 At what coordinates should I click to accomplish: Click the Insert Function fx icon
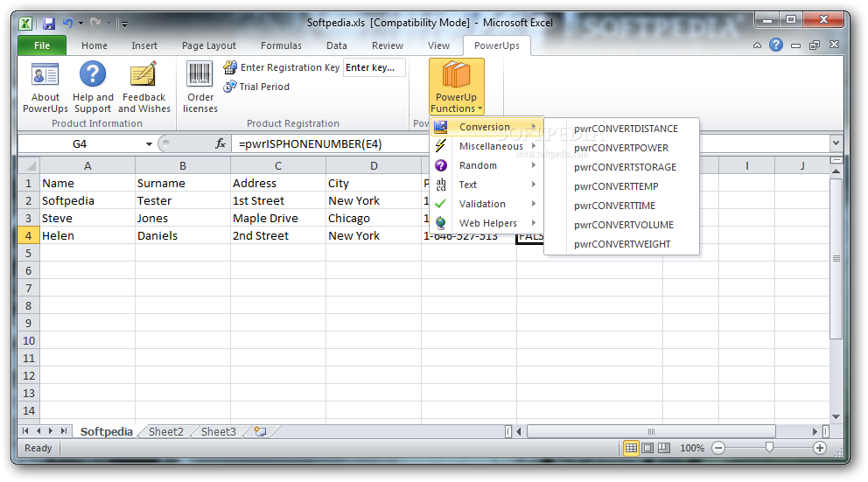point(220,143)
